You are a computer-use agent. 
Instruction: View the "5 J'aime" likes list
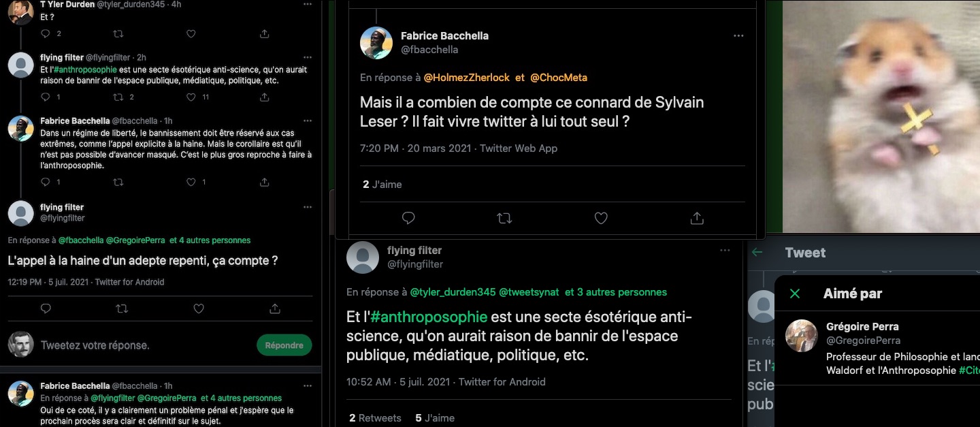point(435,418)
